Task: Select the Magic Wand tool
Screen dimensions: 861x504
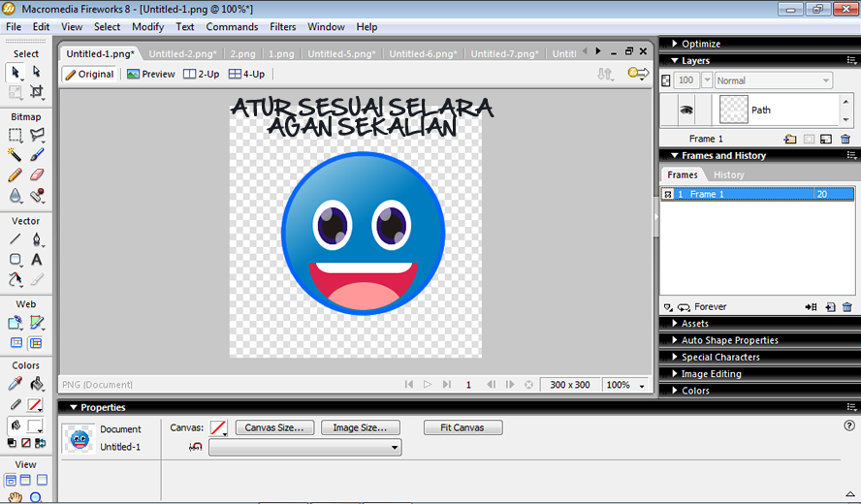Action: click(x=15, y=155)
